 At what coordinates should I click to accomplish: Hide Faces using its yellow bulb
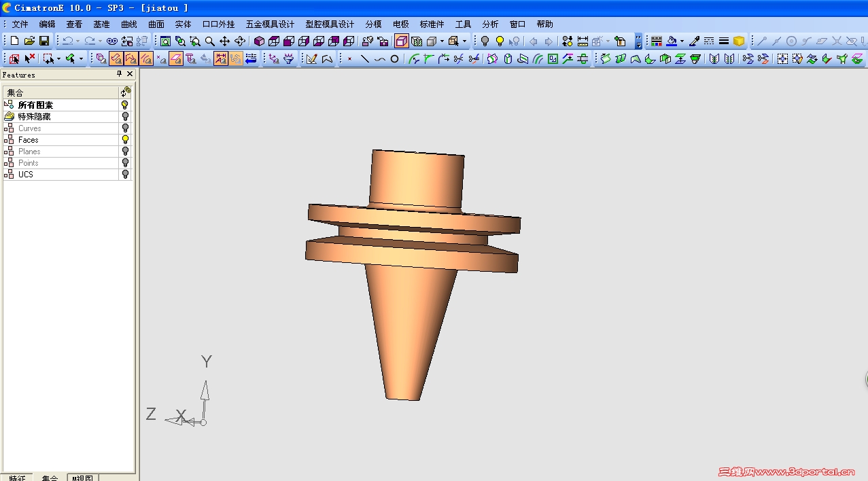(x=125, y=140)
